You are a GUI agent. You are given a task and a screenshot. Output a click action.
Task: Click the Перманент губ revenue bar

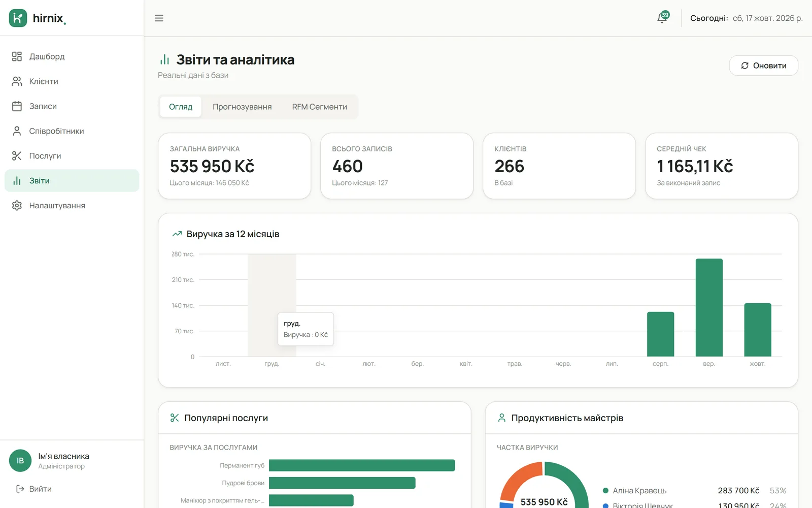[x=362, y=465]
